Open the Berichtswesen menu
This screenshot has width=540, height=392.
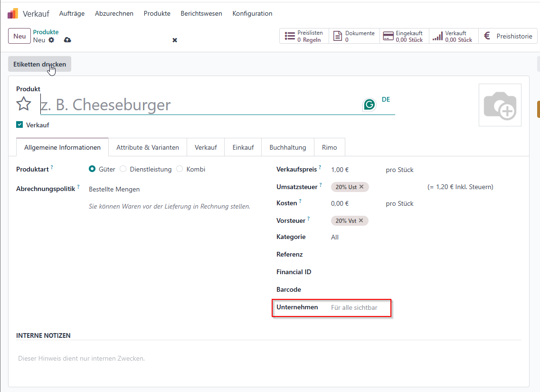pos(201,13)
